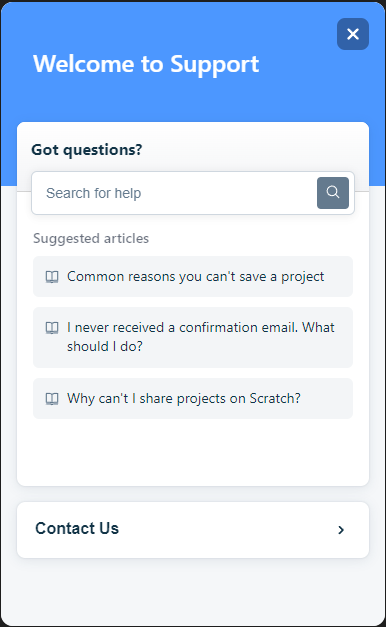Click the book icon beside the share projects article
This screenshot has width=386, height=627.
52,399
